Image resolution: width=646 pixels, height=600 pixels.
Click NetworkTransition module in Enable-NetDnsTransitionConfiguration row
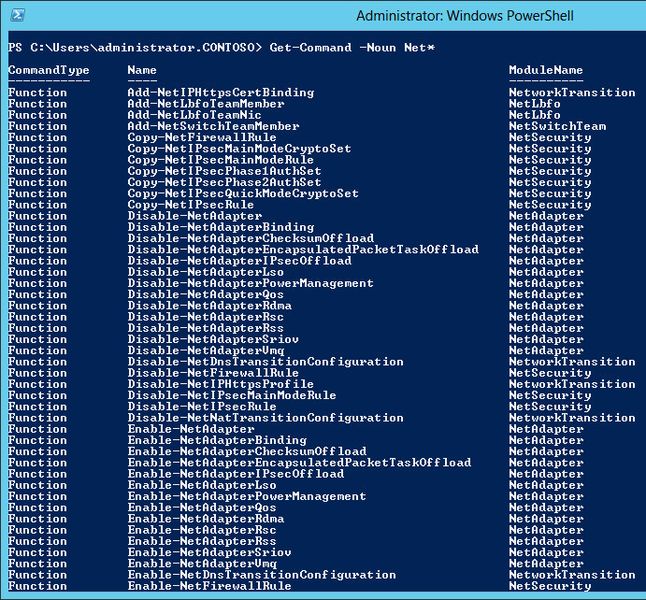572,574
